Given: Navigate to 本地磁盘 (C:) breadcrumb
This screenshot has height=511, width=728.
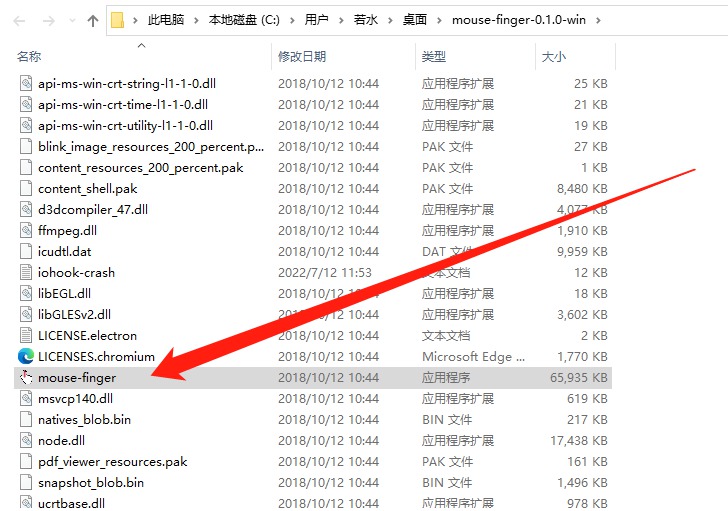Looking at the screenshot, I should [244, 20].
